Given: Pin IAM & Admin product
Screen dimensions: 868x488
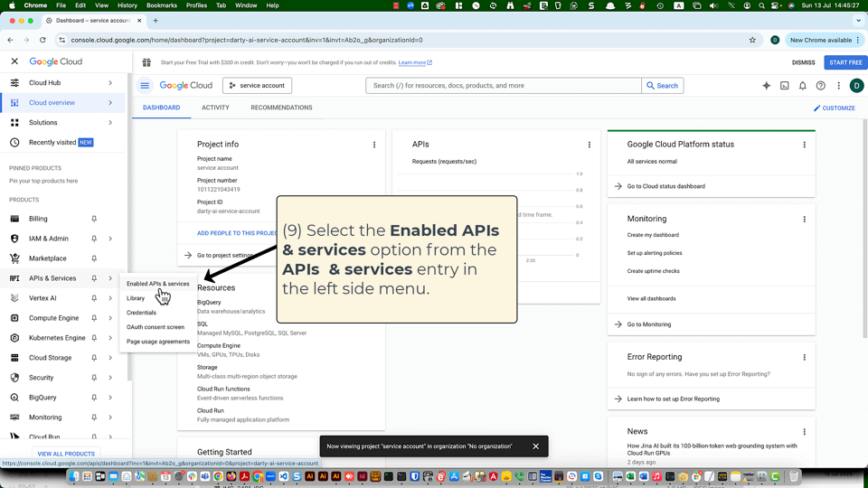Looking at the screenshot, I should pyautogui.click(x=94, y=239).
